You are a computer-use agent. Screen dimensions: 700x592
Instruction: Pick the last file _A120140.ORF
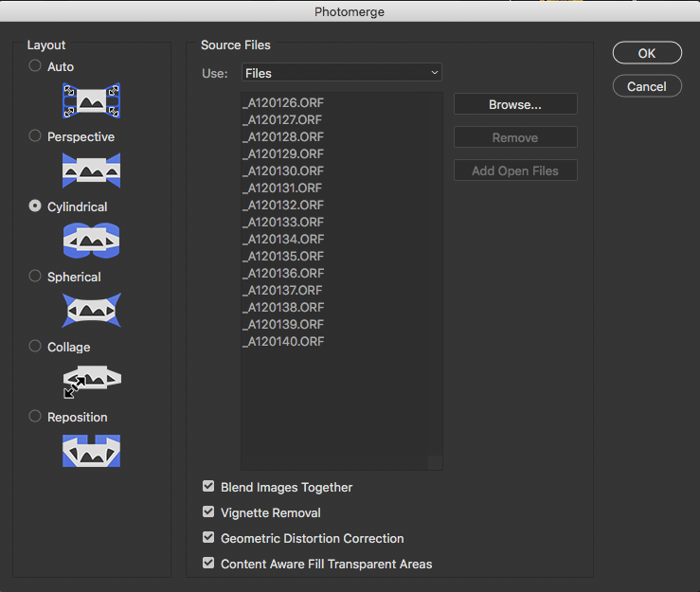pyautogui.click(x=283, y=341)
